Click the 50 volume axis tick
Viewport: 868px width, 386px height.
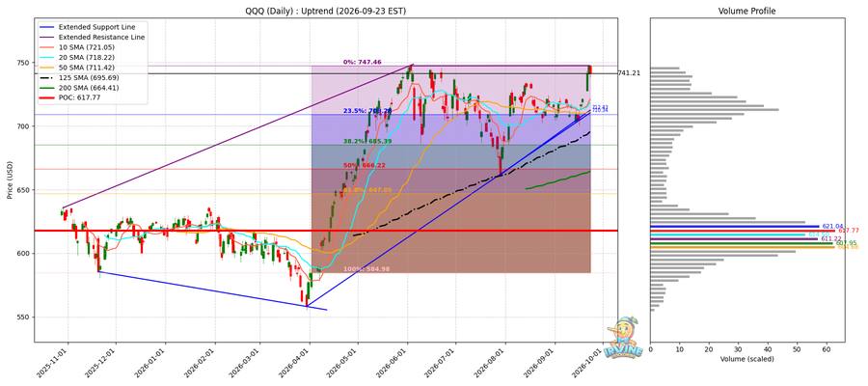click(x=798, y=349)
